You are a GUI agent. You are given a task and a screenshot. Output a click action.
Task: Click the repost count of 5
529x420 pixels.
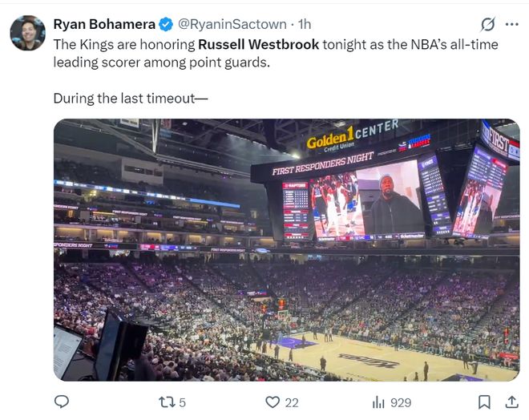pyautogui.click(x=183, y=402)
